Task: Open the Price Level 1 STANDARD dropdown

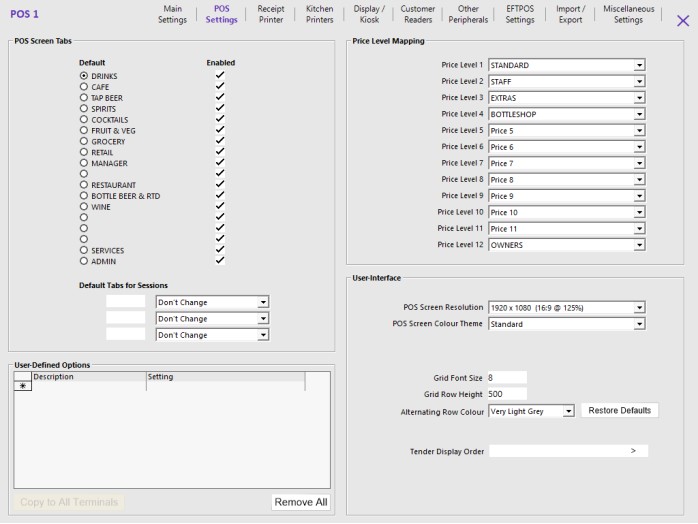Action: click(639, 65)
